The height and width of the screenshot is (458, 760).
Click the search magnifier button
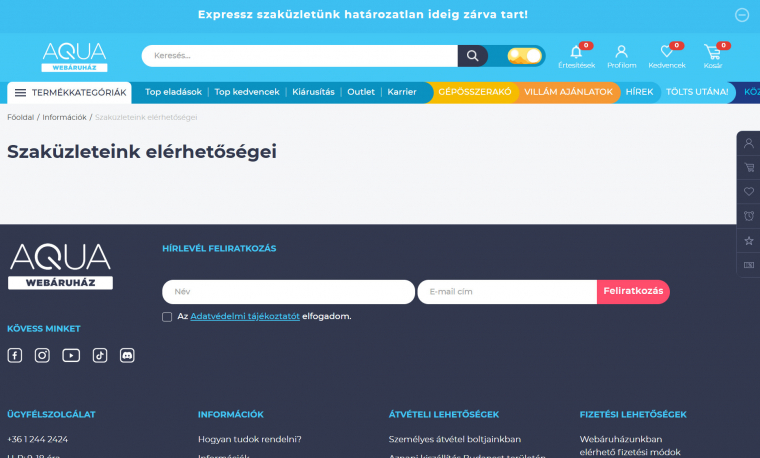tap(472, 56)
